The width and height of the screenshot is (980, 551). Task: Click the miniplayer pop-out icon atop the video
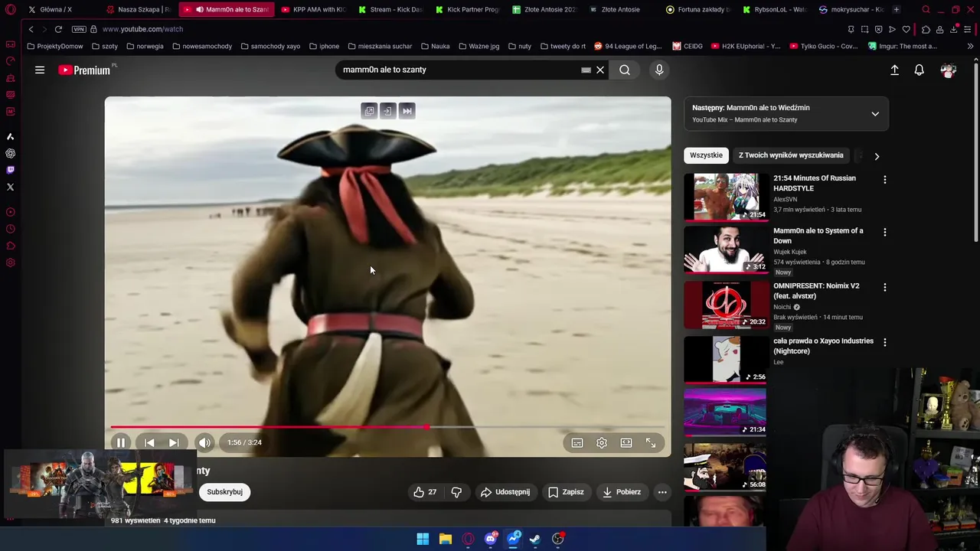(369, 111)
